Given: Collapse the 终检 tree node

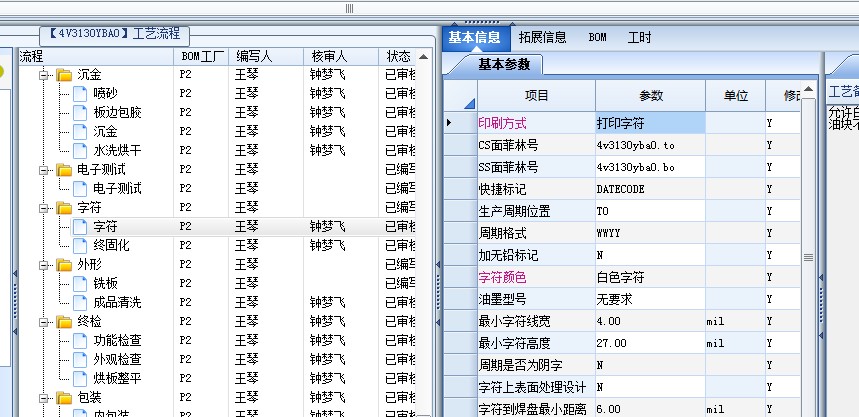Looking at the screenshot, I should point(43,322).
